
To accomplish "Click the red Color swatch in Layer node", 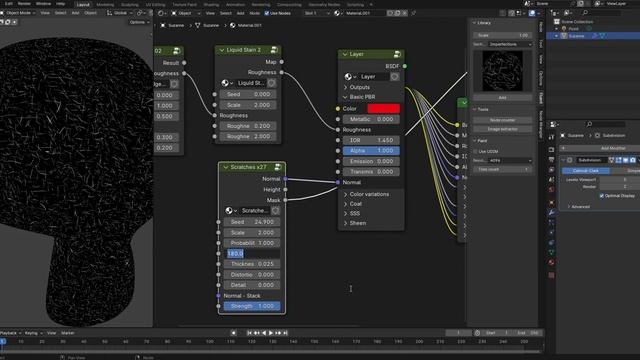I will (x=383, y=109).
